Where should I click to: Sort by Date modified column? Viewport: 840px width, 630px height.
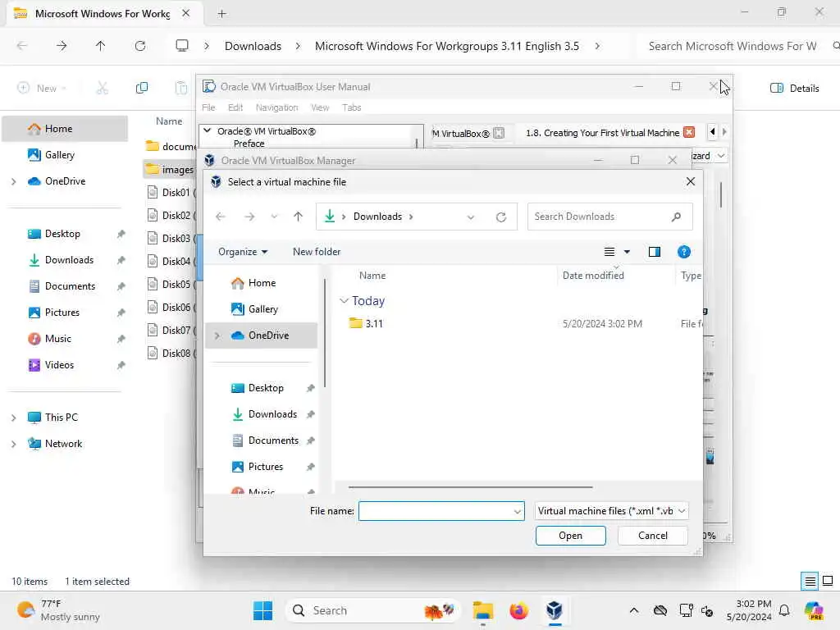pyautogui.click(x=593, y=276)
